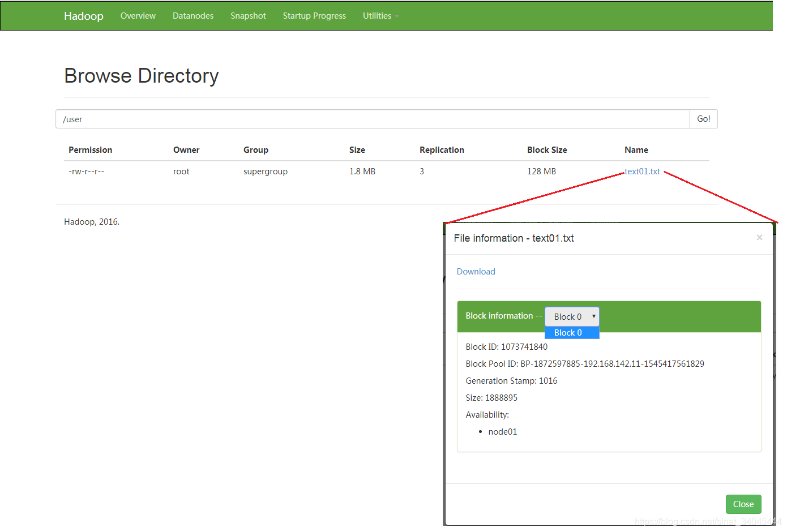Select the -rw-r--r-- permission cell
Image resolution: width=787 pixels, height=532 pixels.
coord(87,171)
